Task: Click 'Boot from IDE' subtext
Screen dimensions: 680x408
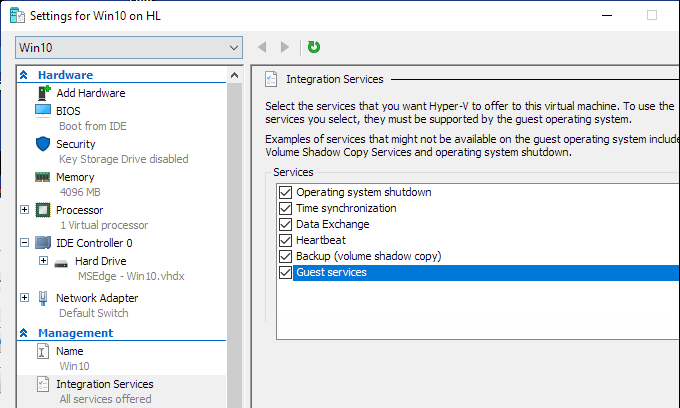Action: (93, 126)
